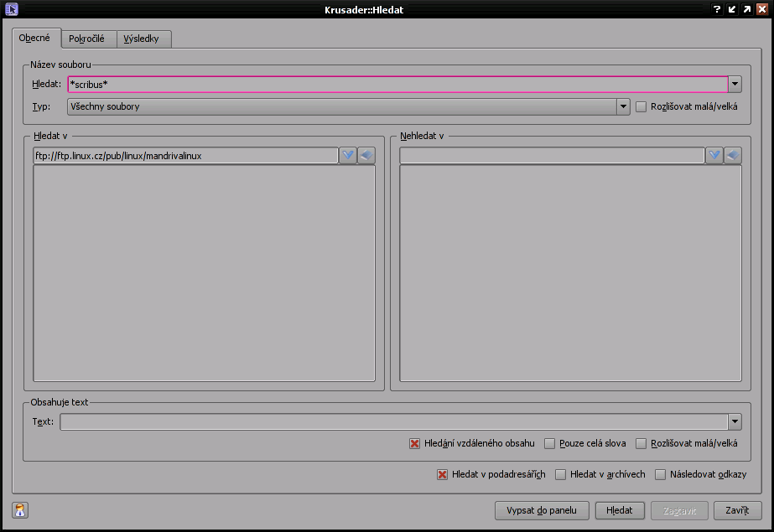Image resolution: width=774 pixels, height=532 pixels.
Task: Open the 'Výsledky' results tab
Action: coord(144,39)
